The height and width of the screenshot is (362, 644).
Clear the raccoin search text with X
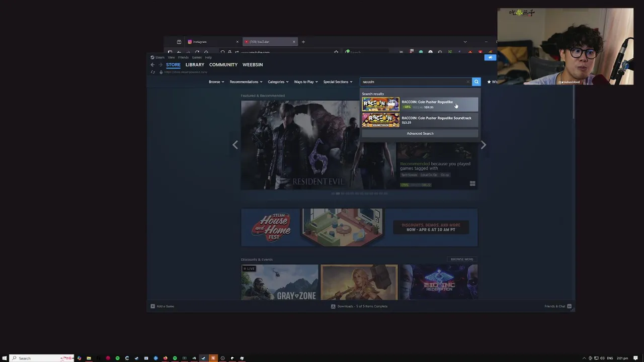click(467, 81)
